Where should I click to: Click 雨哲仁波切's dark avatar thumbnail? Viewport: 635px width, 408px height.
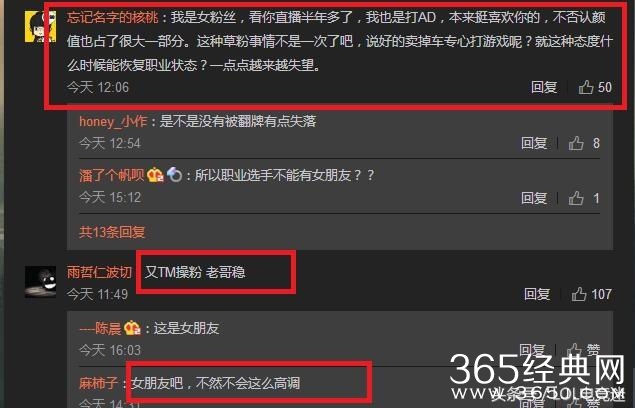click(40, 282)
